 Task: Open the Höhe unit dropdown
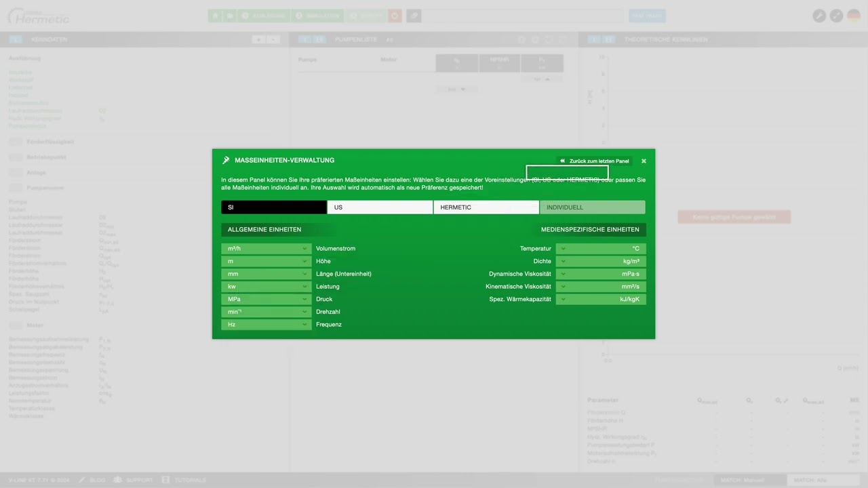point(267,262)
